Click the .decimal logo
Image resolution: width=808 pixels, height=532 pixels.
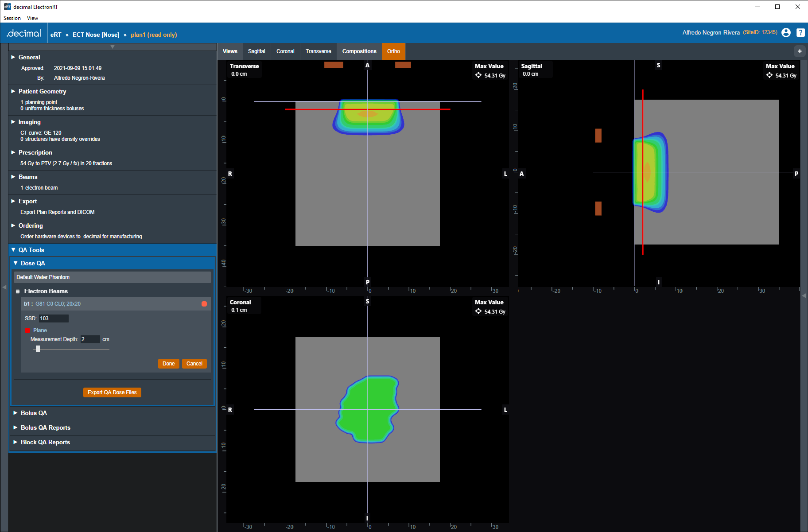24,34
